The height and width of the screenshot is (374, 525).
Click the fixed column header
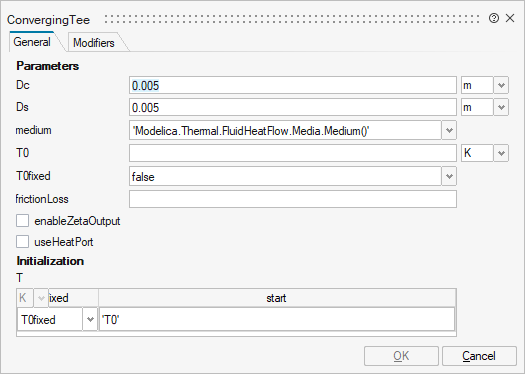pyautogui.click(x=73, y=298)
